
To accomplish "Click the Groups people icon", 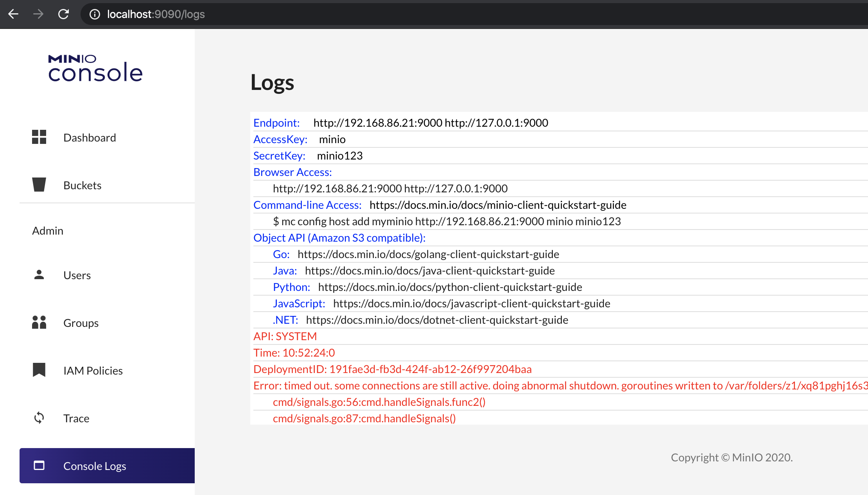I will (x=39, y=323).
